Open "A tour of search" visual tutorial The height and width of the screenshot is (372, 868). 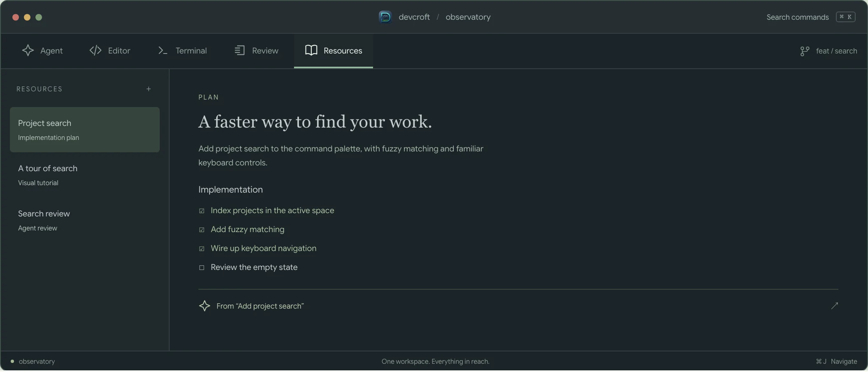[x=85, y=175]
